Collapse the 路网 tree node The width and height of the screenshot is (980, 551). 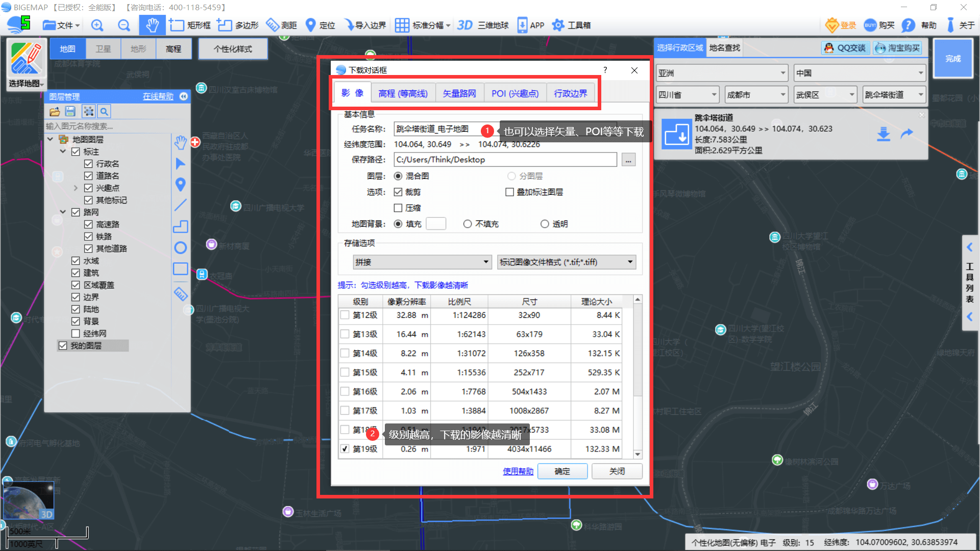[x=63, y=212]
